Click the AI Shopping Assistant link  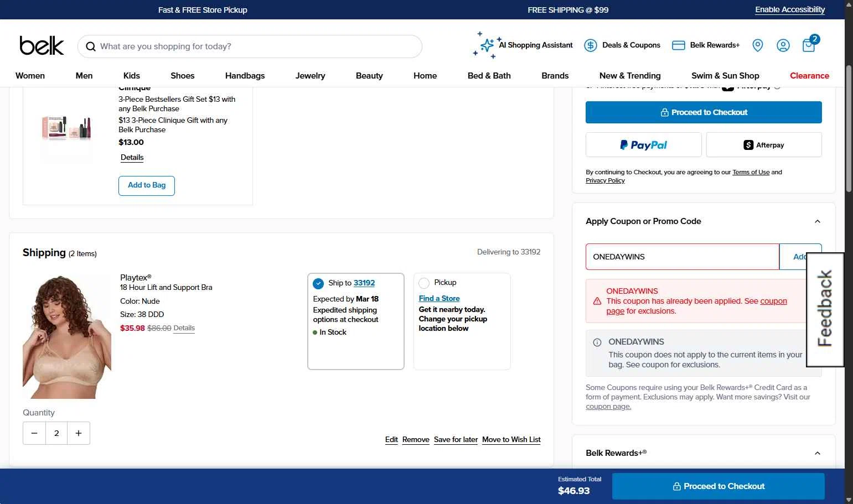(x=536, y=45)
